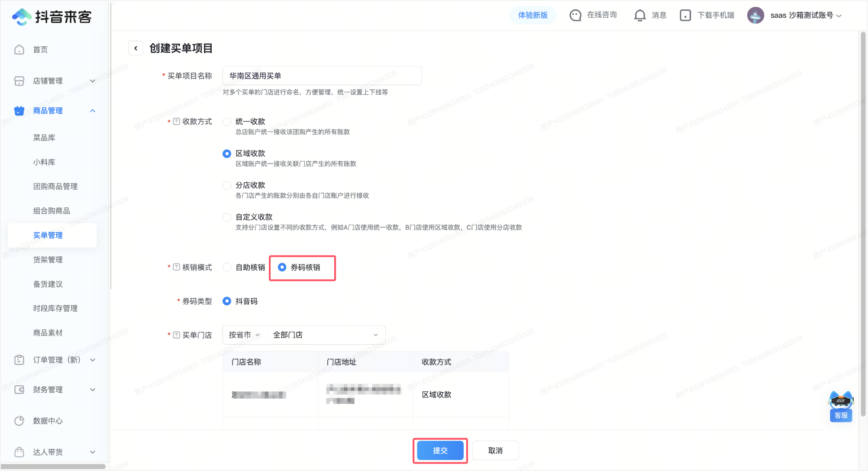Switch to 自助核销 mode
This screenshot has width=868, height=471.
pos(227,267)
